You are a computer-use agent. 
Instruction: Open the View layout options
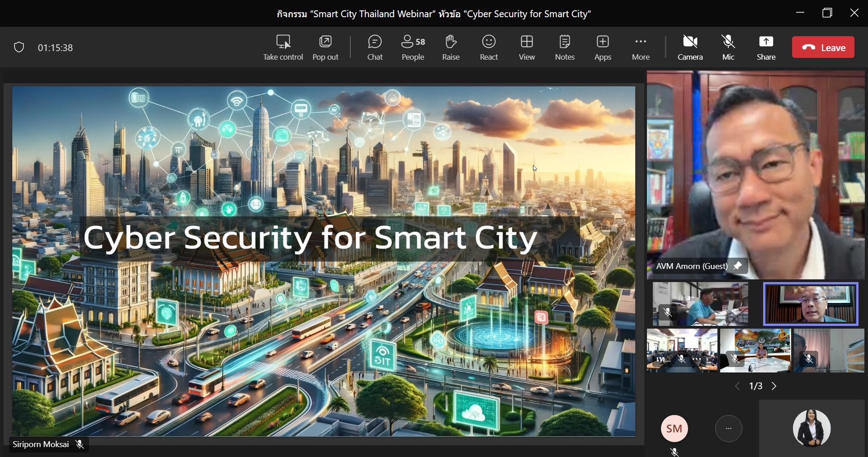click(x=527, y=48)
